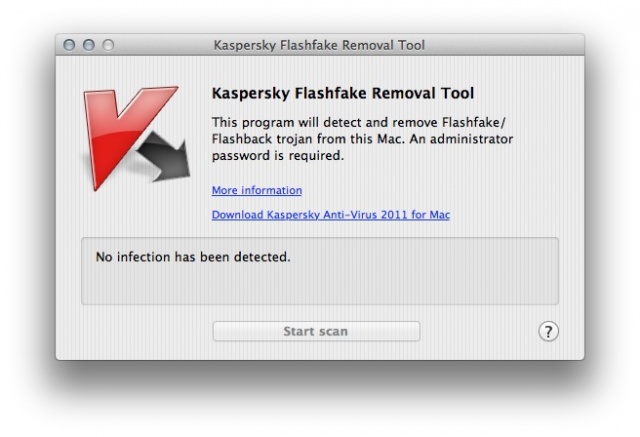Image resolution: width=640 pixels, height=437 pixels.
Task: Open the More information link
Action: [257, 190]
